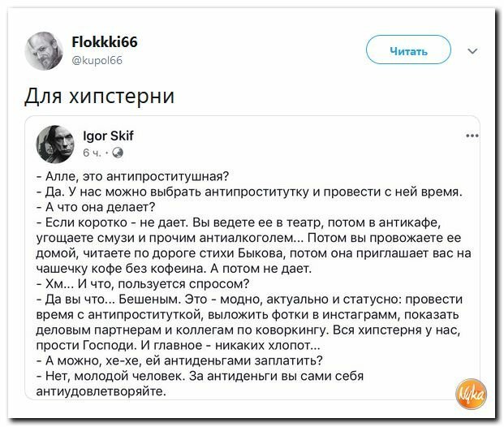Image resolution: width=504 pixels, height=427 pixels.
Task: Click the line about paying with антиденьгами
Action: [x=179, y=360]
